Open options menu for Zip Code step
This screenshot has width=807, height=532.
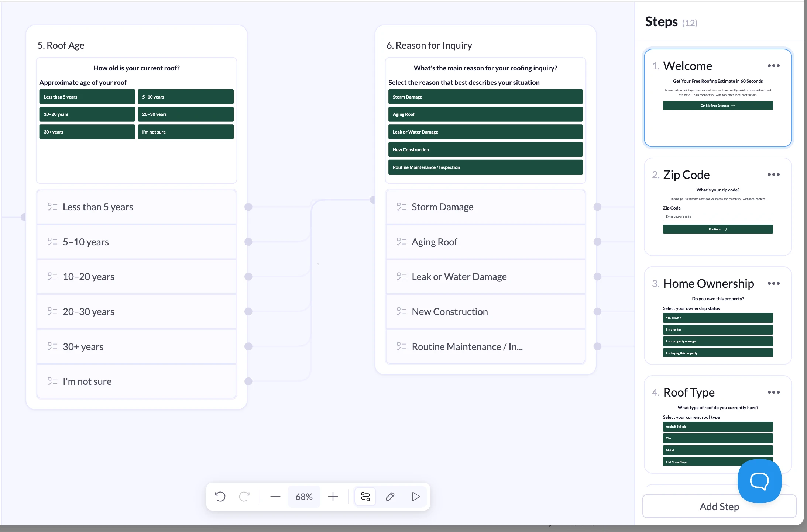pyautogui.click(x=774, y=175)
